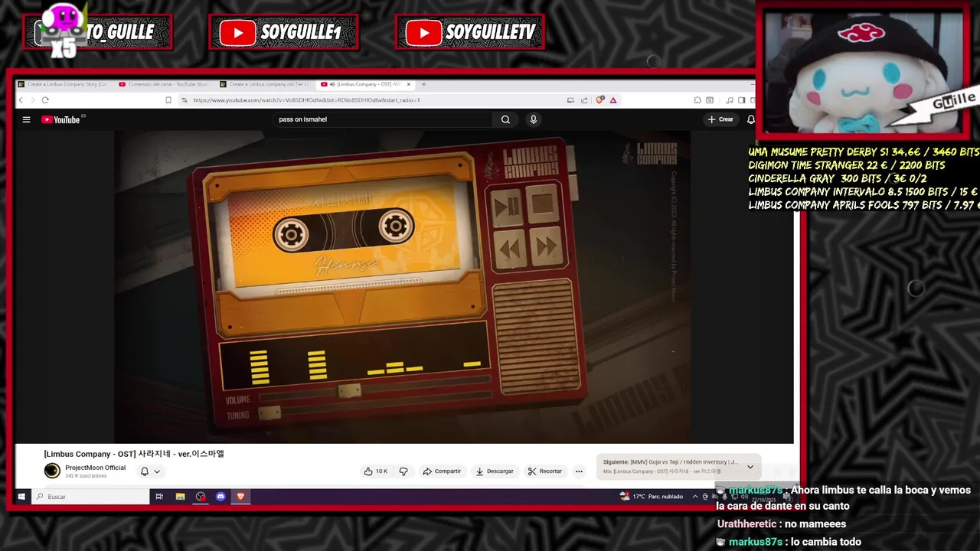Like the video with thumbs up
This screenshot has height=551, width=980.
375,471
